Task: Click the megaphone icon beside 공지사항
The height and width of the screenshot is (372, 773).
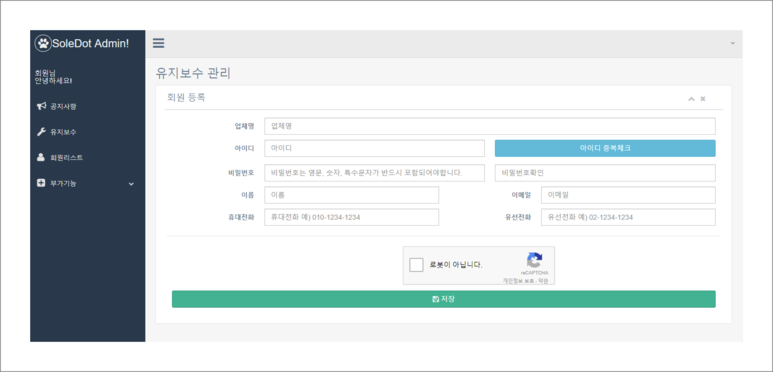Action: 41,106
